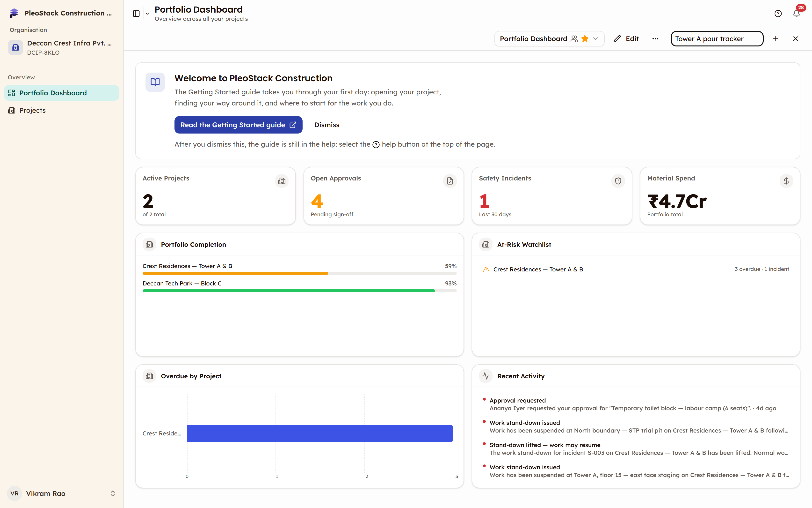The width and height of the screenshot is (812, 508).
Task: Open Projects in the sidebar
Action: pos(62,110)
